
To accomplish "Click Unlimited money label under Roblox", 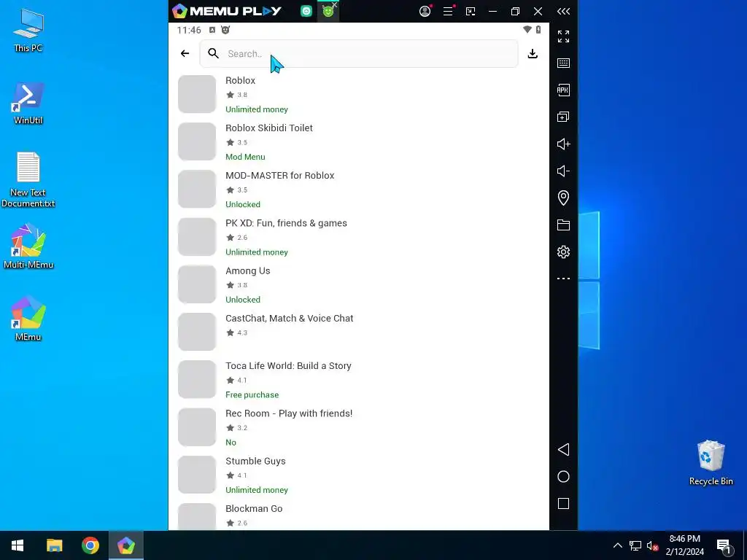I will coord(257,109).
